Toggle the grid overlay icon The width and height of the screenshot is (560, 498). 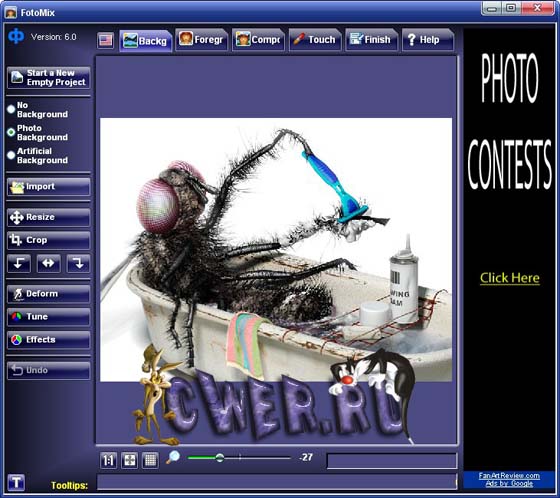point(150,460)
